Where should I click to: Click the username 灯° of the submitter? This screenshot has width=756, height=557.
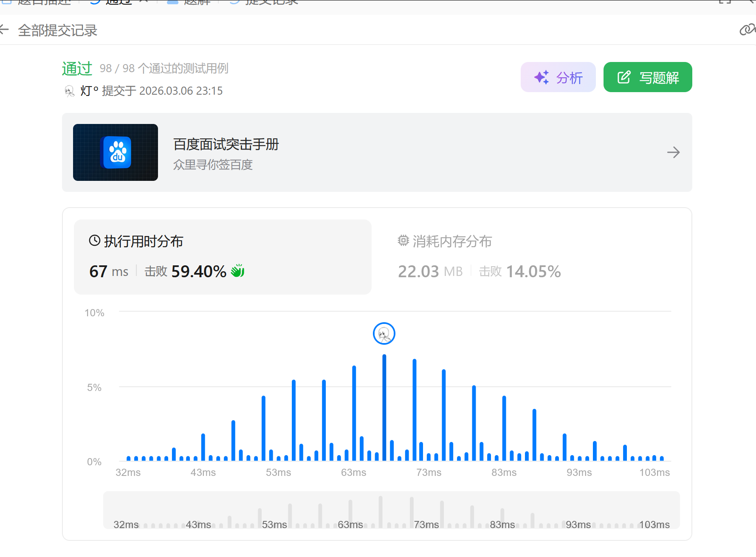tap(89, 91)
